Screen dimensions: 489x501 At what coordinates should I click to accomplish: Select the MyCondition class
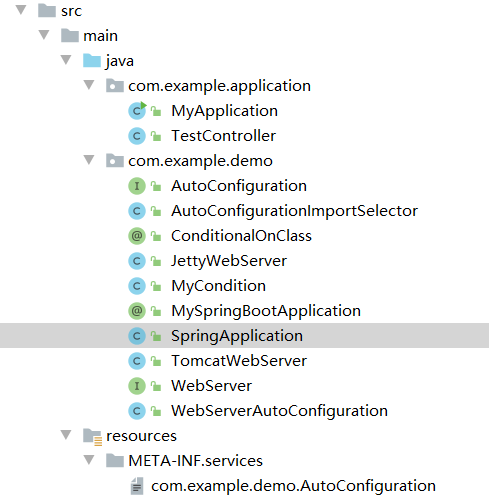[x=218, y=286]
